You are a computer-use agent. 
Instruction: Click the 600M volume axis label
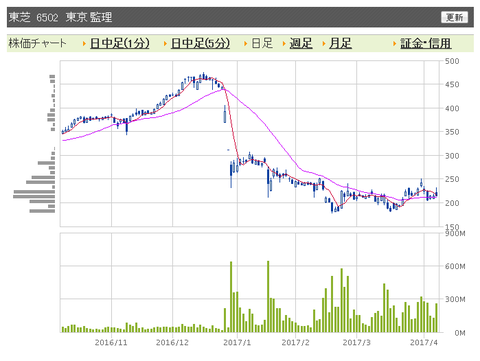point(455,266)
